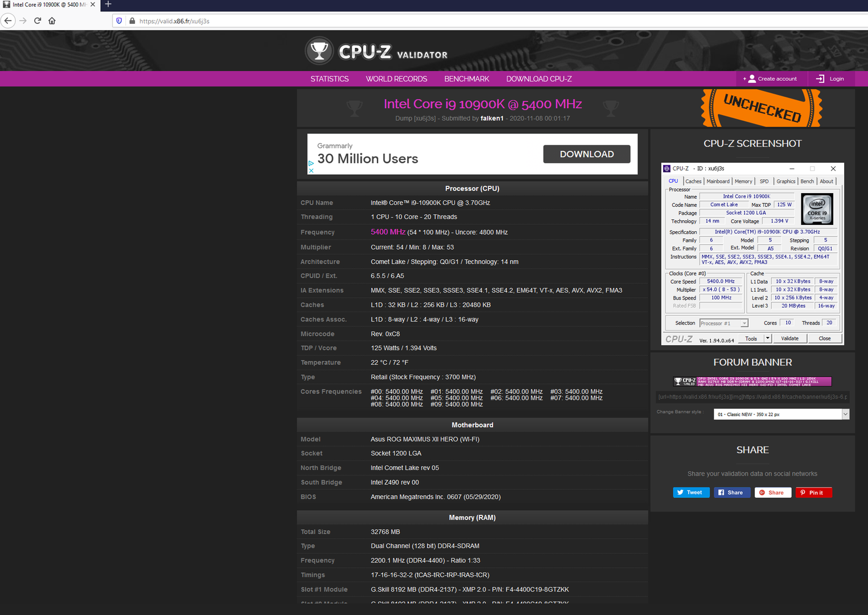Open BENCHMARK menu item
This screenshot has height=615, width=868.
point(467,79)
